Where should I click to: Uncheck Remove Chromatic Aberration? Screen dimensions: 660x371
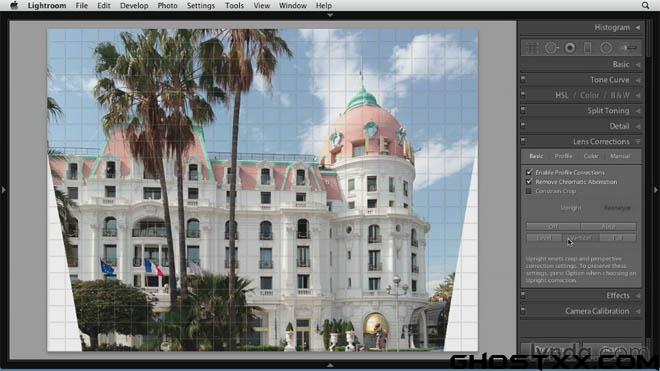(529, 181)
